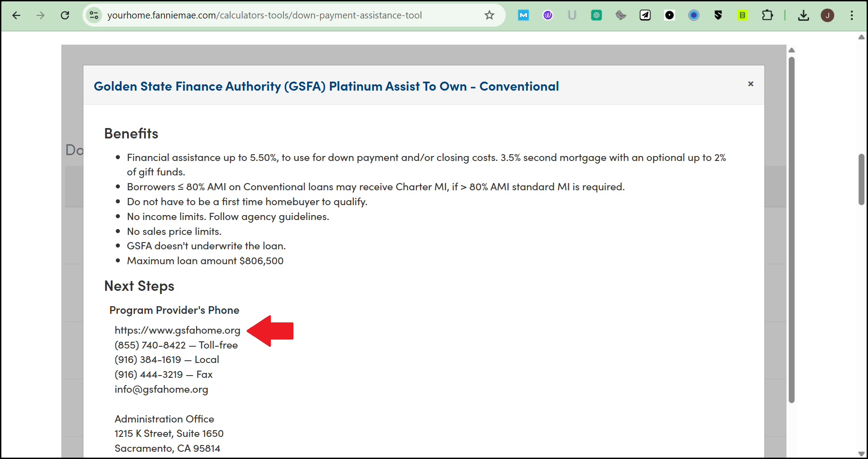View site information next to URL
Screen dimensions: 868x459
tap(94, 15)
